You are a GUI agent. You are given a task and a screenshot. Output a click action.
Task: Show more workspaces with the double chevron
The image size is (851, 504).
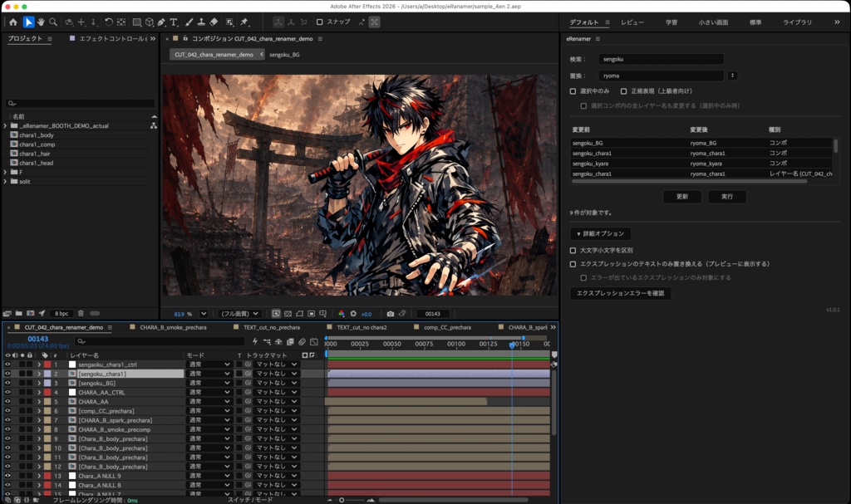pyautogui.click(x=836, y=22)
